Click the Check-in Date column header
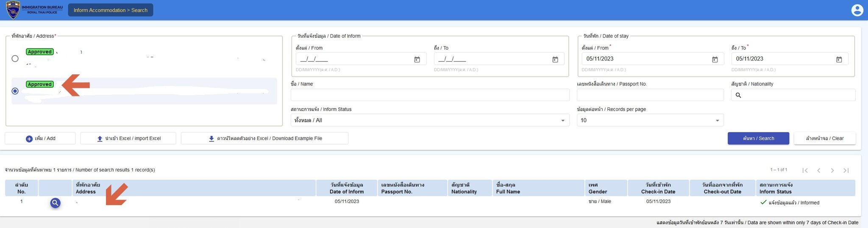 coord(658,188)
